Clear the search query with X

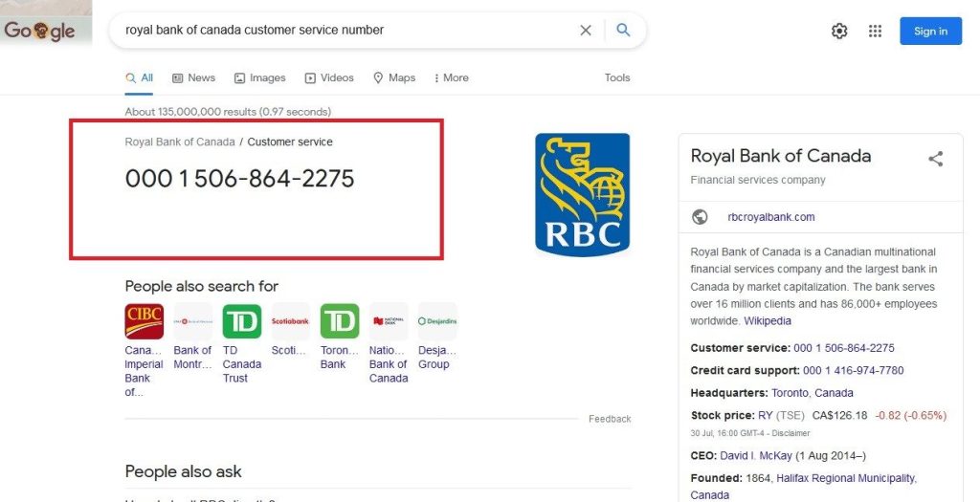point(586,30)
